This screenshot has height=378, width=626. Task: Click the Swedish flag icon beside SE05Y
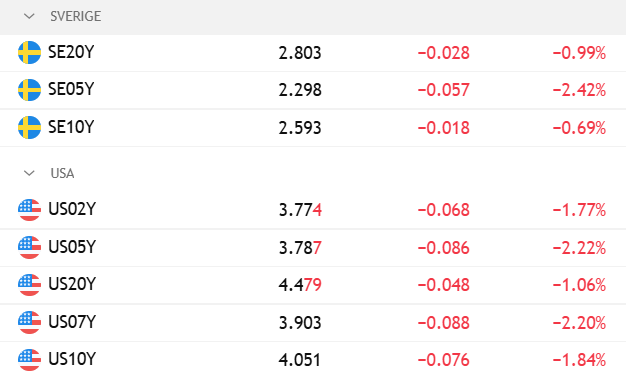[30, 90]
